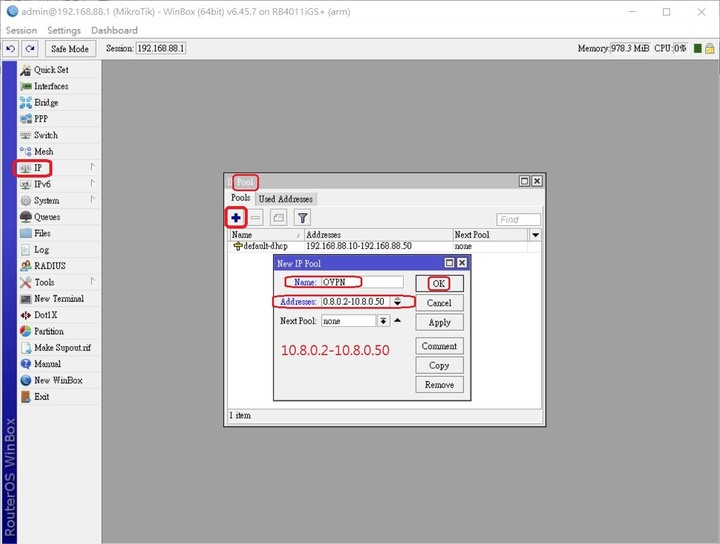Switch to the Pools tab
The image size is (720, 544).
click(241, 198)
